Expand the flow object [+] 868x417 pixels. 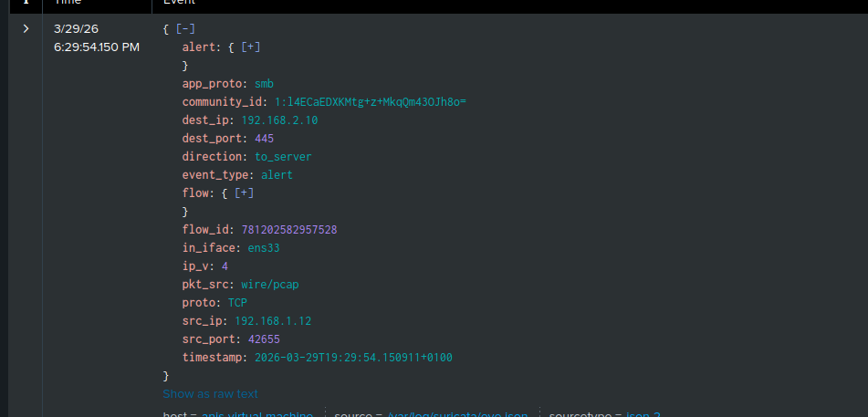(244, 193)
